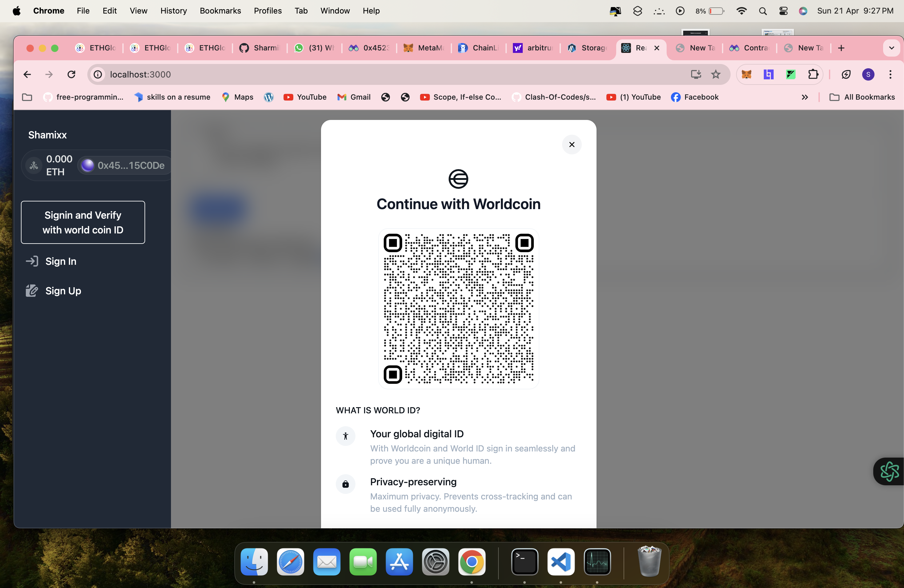904x588 pixels.
Task: Switch to the Storage tab
Action: tap(588, 48)
